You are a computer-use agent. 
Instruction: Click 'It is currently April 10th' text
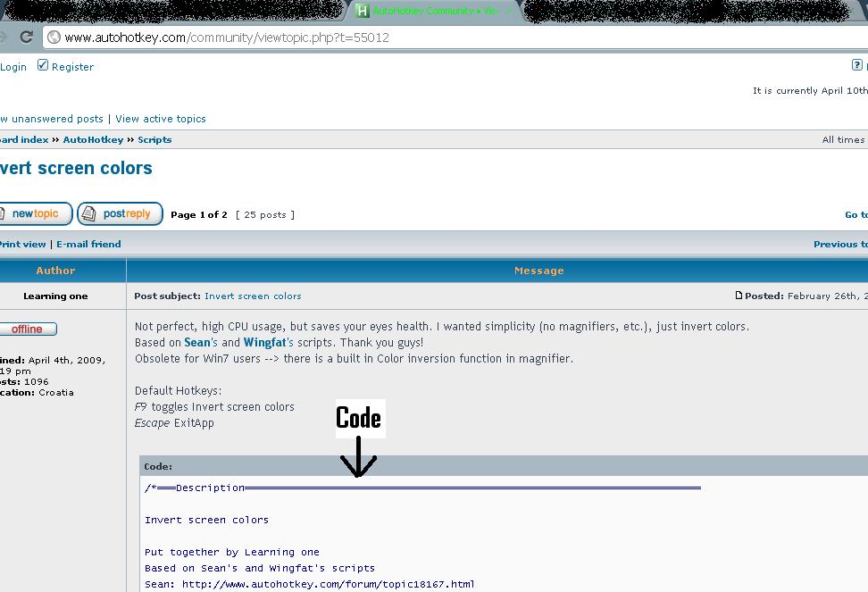click(x=811, y=90)
